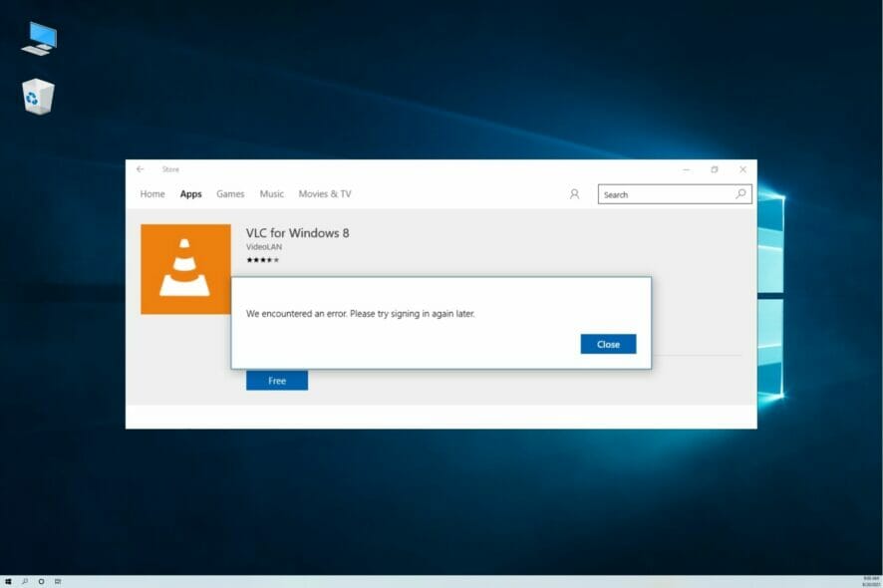The width and height of the screenshot is (883, 588).
Task: Click the magnifier search icon in Store
Action: [741, 194]
